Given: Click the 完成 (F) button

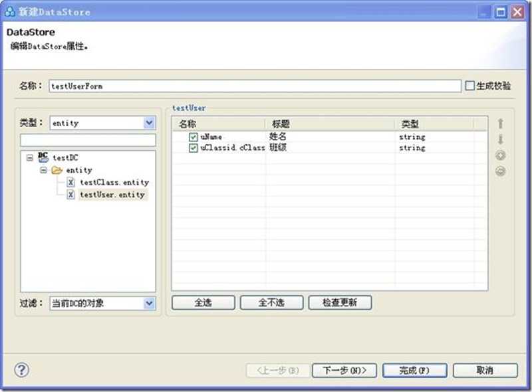Looking at the screenshot, I should point(414,370).
